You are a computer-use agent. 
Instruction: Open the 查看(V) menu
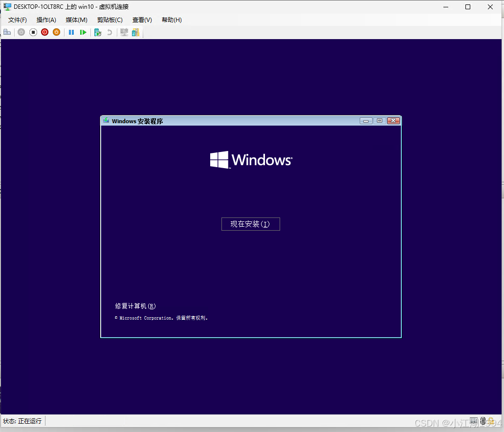pyautogui.click(x=142, y=20)
